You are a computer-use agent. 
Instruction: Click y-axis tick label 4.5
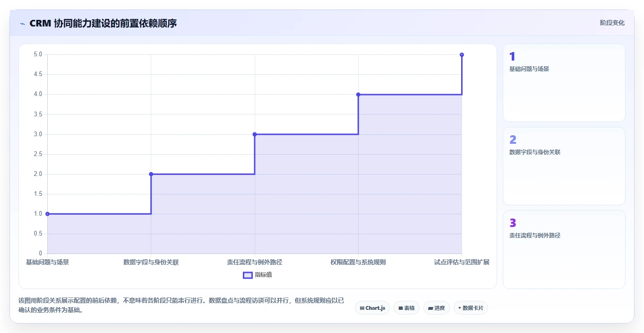38,75
